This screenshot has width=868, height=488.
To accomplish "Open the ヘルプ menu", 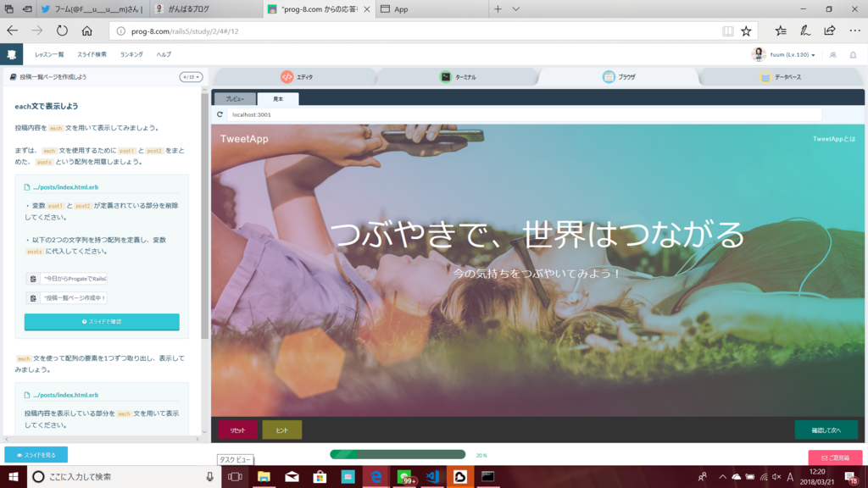I will click(x=164, y=54).
